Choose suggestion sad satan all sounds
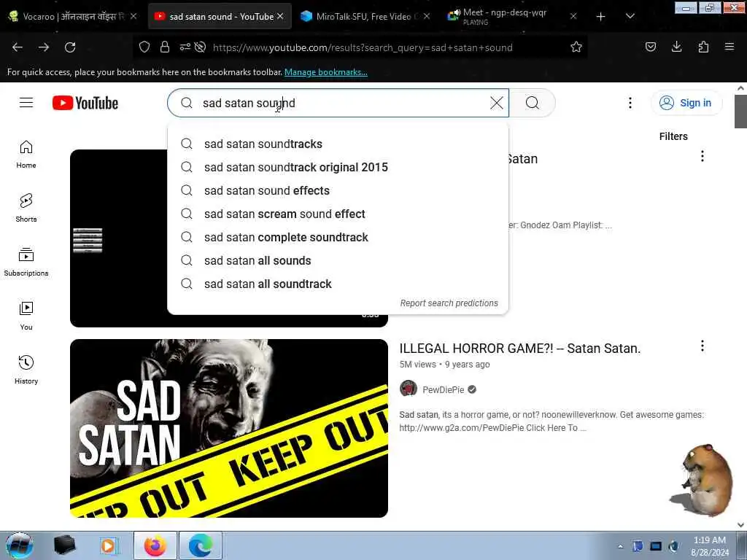747x560 pixels. (338, 260)
